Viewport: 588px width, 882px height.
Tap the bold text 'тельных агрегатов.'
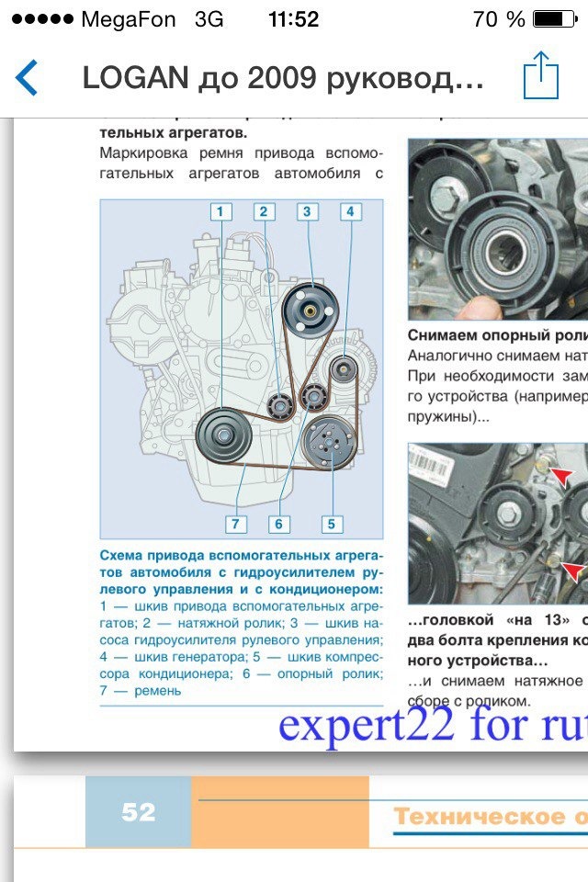pos(174,132)
